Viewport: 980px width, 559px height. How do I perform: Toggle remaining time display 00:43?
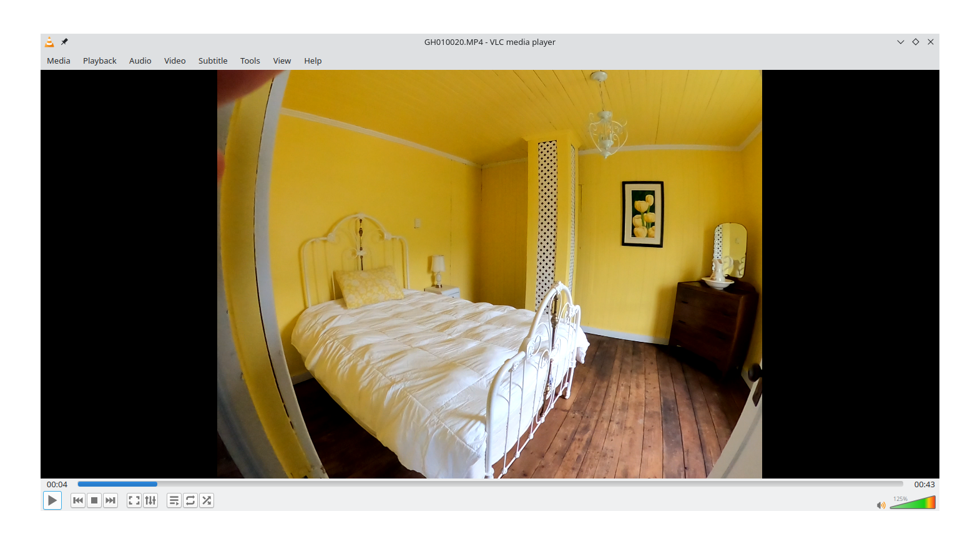924,484
